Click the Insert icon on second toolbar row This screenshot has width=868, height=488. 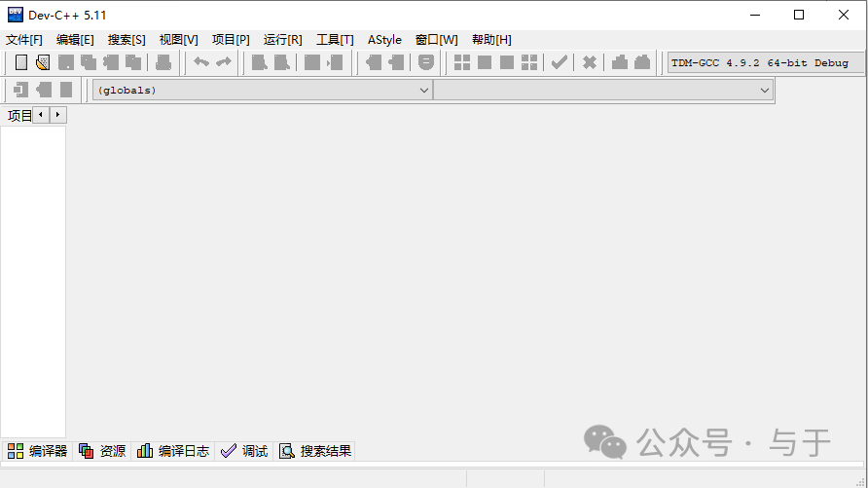tap(21, 90)
